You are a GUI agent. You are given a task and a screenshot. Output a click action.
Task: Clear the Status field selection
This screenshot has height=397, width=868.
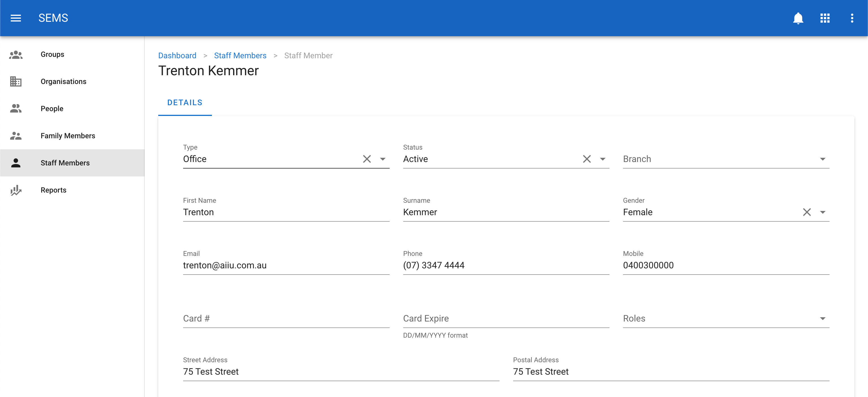586,159
